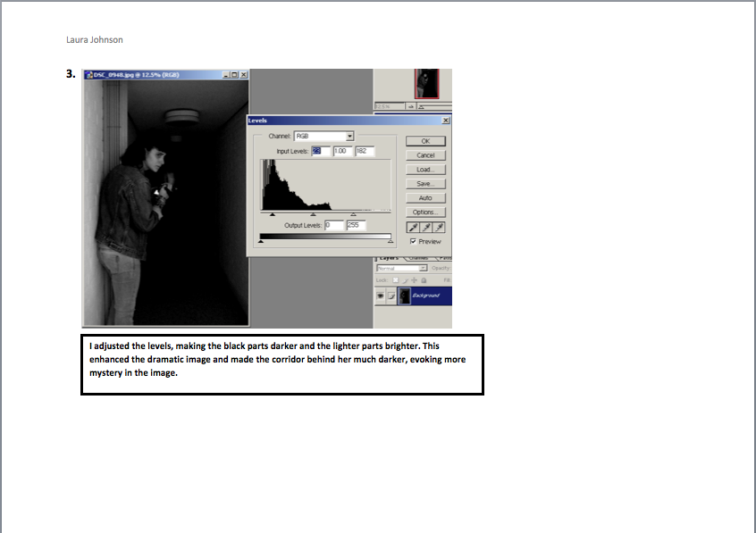Click the Auto button
The image size is (756, 533).
coord(425,198)
